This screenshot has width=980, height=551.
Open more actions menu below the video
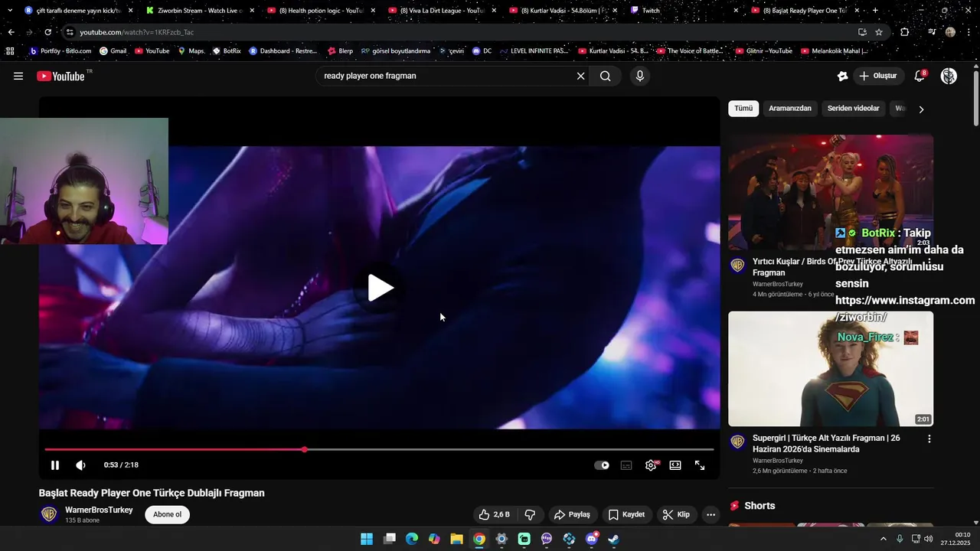[710, 514]
